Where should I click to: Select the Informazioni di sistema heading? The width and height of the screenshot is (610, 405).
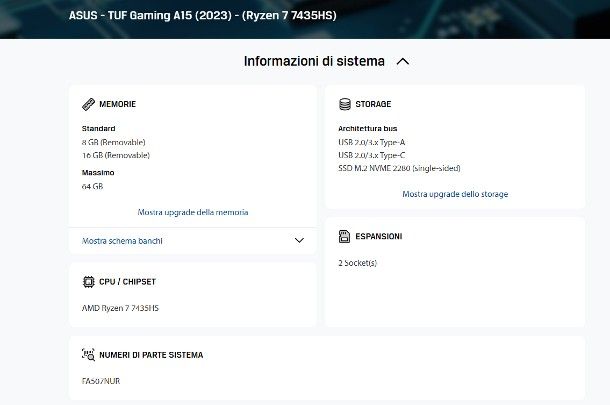pos(314,61)
